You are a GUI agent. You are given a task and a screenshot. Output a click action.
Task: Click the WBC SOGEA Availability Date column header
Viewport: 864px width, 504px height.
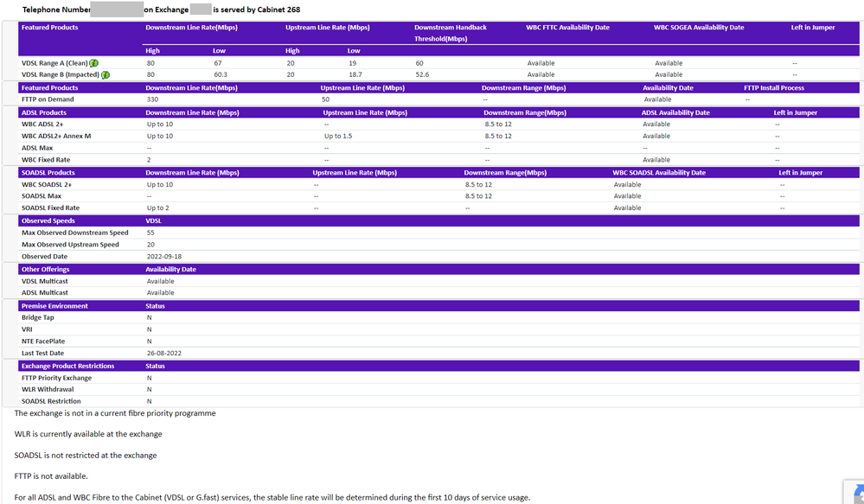point(699,28)
